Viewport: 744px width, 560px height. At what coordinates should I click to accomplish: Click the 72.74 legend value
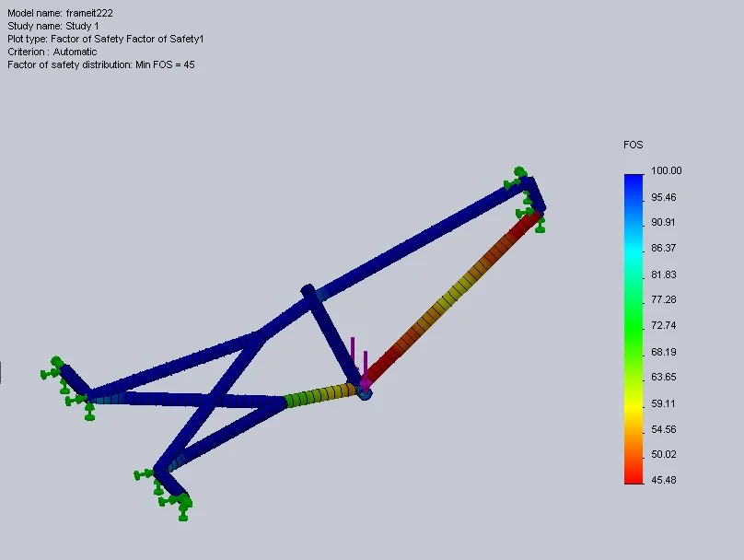click(x=663, y=325)
